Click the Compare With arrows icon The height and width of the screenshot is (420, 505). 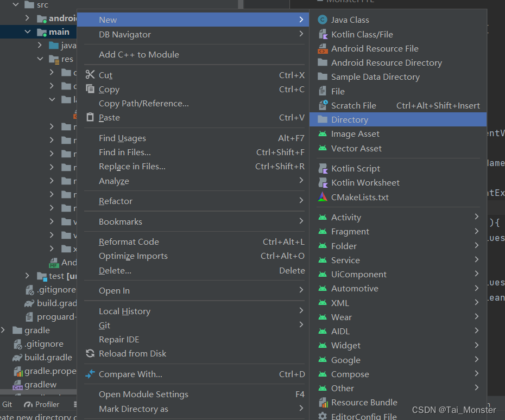click(x=90, y=374)
